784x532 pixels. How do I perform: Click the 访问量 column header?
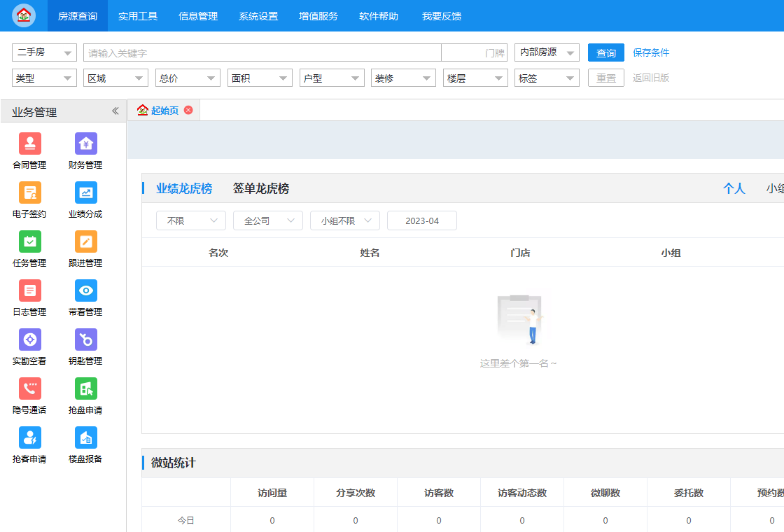point(272,493)
